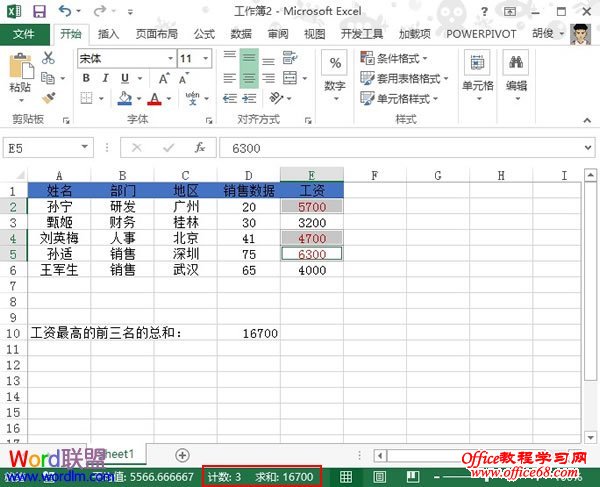
Task: Toggle center alignment button
Action: pos(248,80)
